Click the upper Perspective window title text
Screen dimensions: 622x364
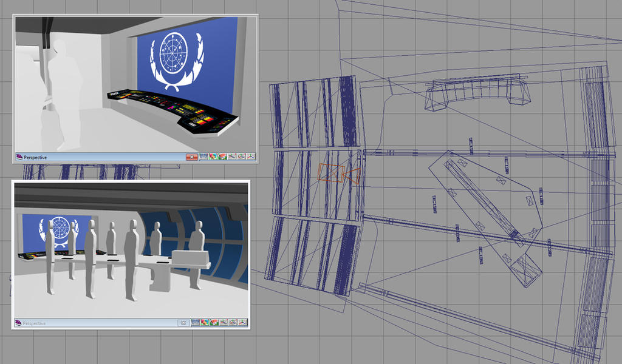click(x=35, y=157)
